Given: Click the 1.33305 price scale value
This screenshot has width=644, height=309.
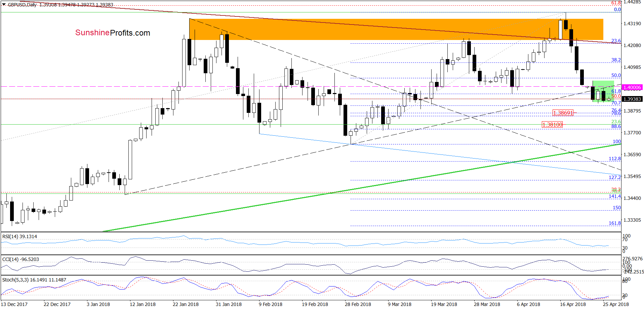Looking at the screenshot, I should (632, 220).
